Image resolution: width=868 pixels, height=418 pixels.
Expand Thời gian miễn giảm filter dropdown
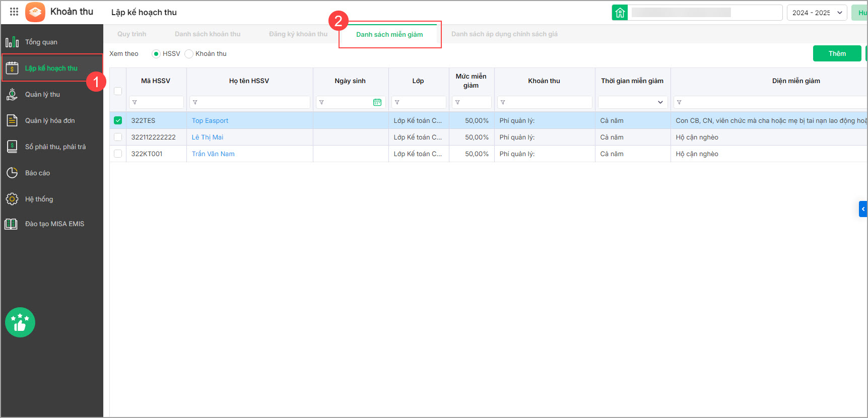(x=660, y=102)
